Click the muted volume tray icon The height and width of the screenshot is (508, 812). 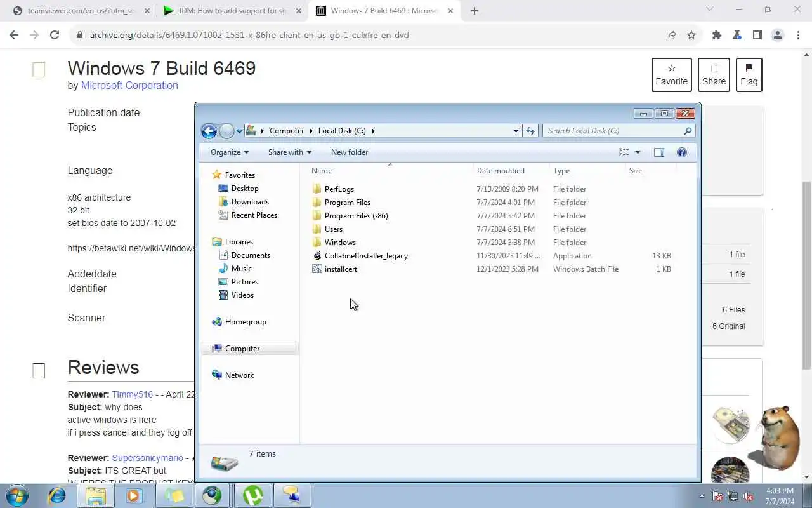pyautogui.click(x=749, y=496)
